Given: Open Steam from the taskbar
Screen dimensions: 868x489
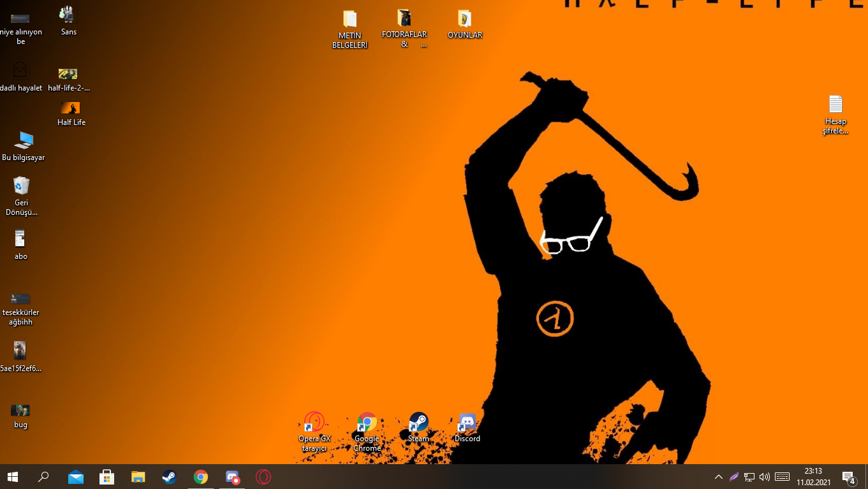Looking at the screenshot, I should pos(170,477).
